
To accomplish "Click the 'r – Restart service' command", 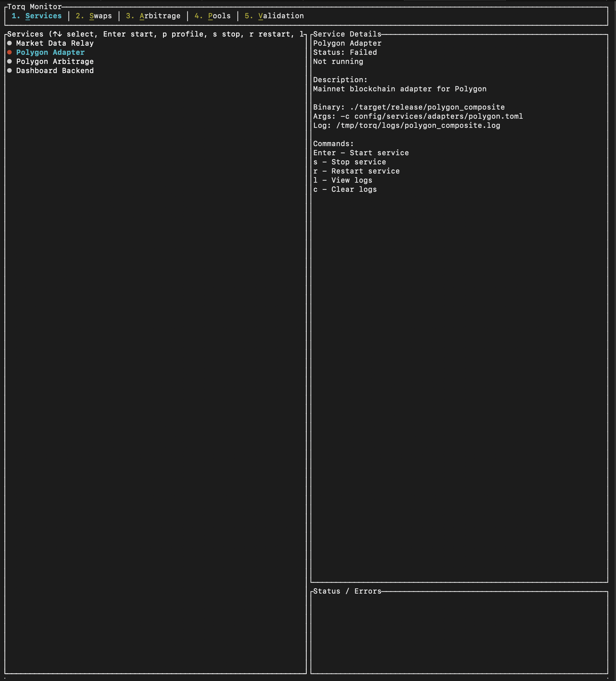I will click(x=356, y=171).
